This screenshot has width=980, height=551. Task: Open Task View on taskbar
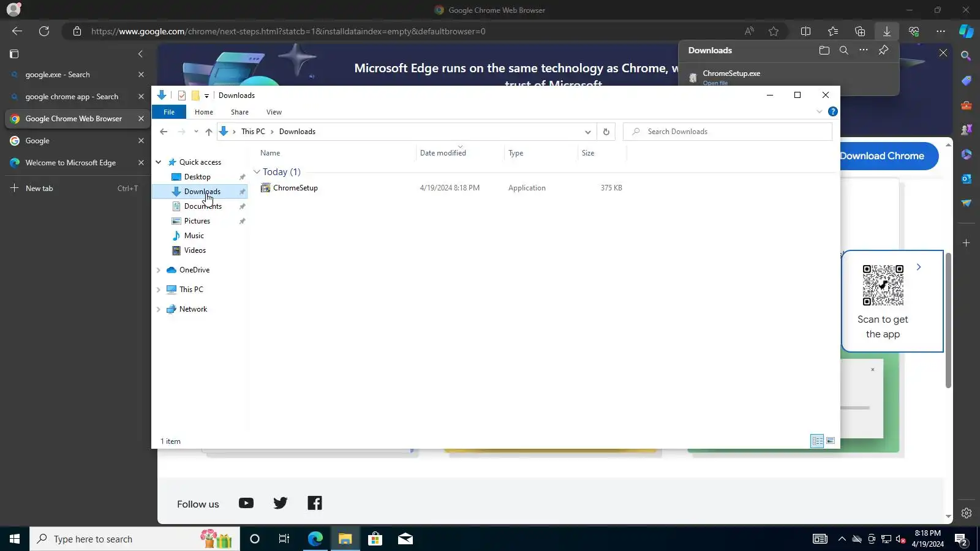coord(284,539)
